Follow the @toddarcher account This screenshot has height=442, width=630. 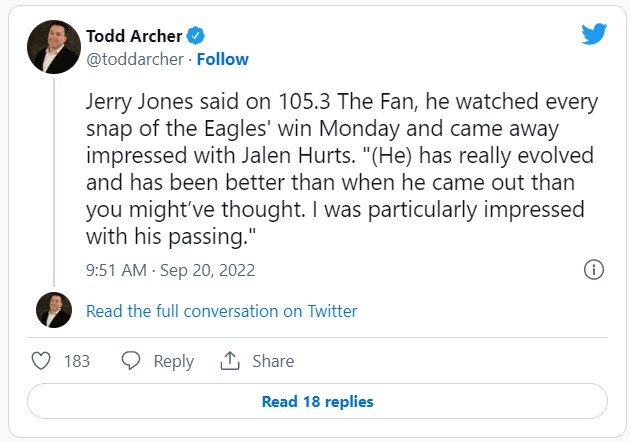[223, 59]
